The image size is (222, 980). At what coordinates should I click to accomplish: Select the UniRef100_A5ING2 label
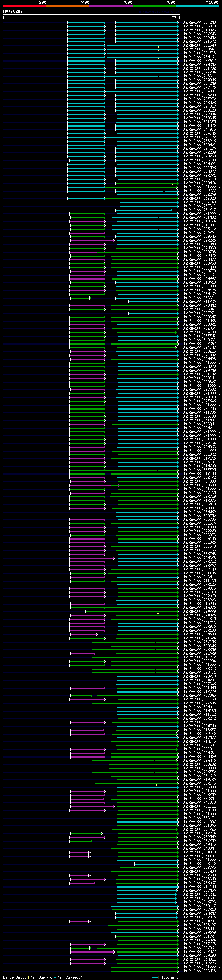click(199, 218)
